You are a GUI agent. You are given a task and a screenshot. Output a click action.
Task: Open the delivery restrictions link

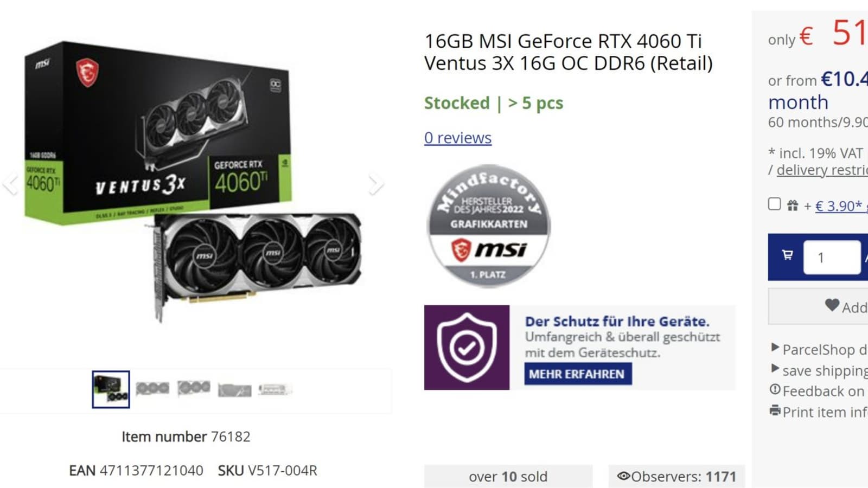pos(822,170)
